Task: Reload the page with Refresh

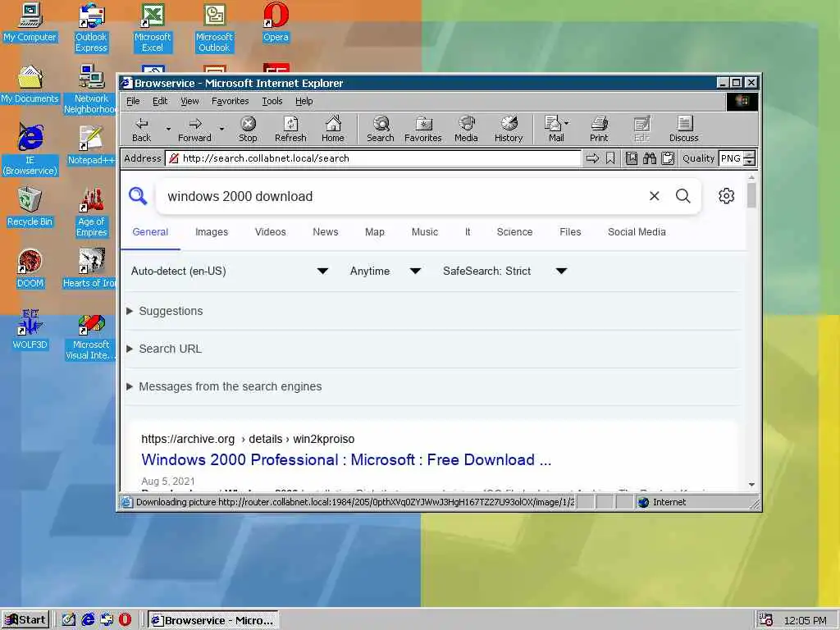Action: tap(290, 130)
